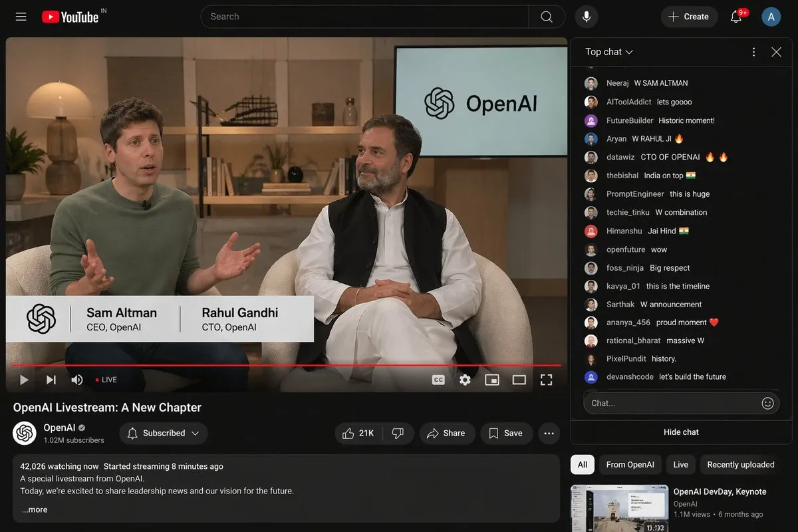Share the livestream
Screen dimensions: 798x532
pos(447,433)
